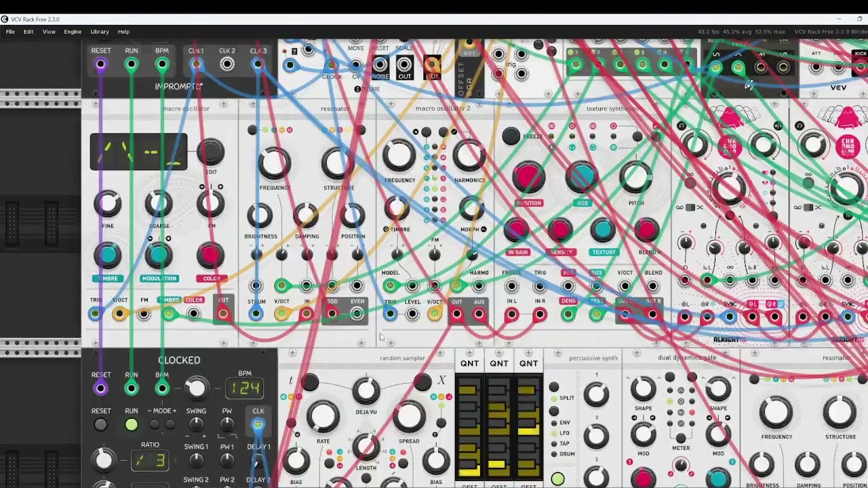Click the macro oscillator waveform display
The width and height of the screenshot is (868, 488).
coord(138,152)
